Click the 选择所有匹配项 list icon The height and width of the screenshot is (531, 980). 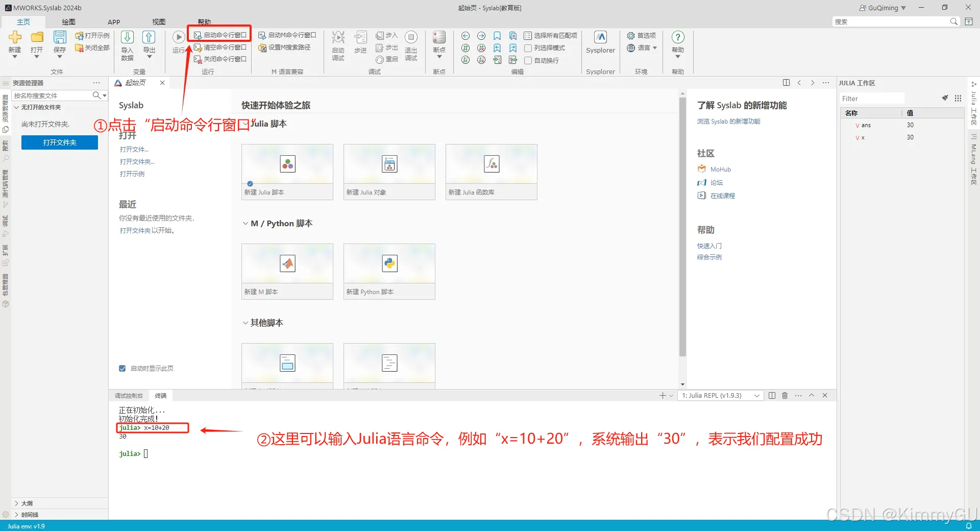click(x=528, y=36)
